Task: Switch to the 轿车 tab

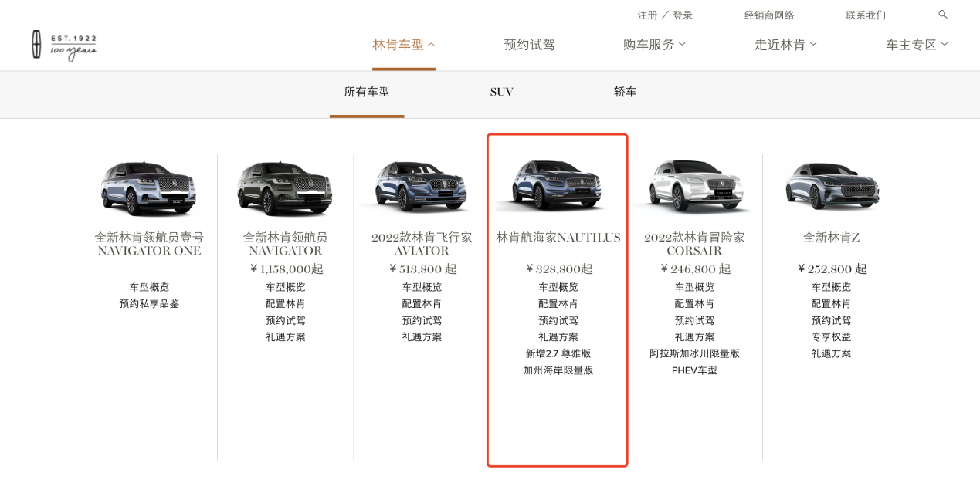Action: (625, 92)
